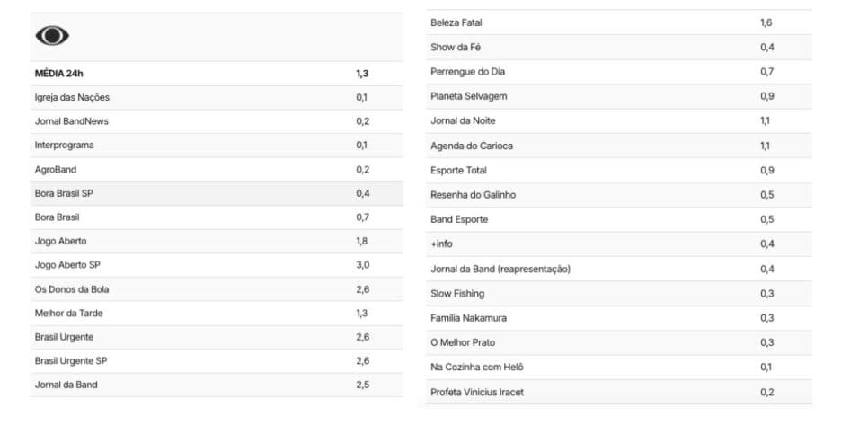The image size is (868, 434).
Task: Click the Band eye logo icon
Action: point(52,35)
